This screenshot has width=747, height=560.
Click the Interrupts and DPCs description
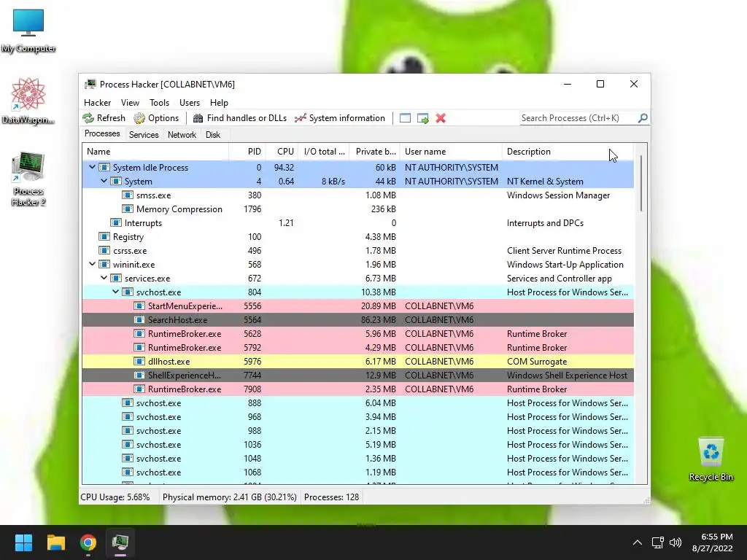tap(545, 223)
